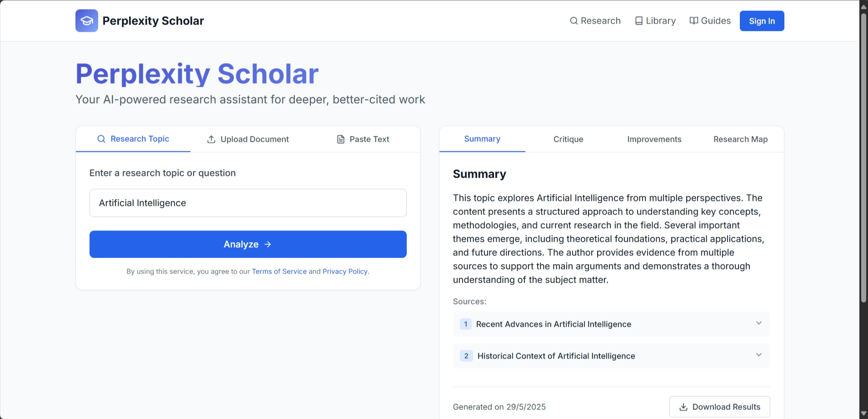Expand the Historical Context source chevron

[758, 355]
